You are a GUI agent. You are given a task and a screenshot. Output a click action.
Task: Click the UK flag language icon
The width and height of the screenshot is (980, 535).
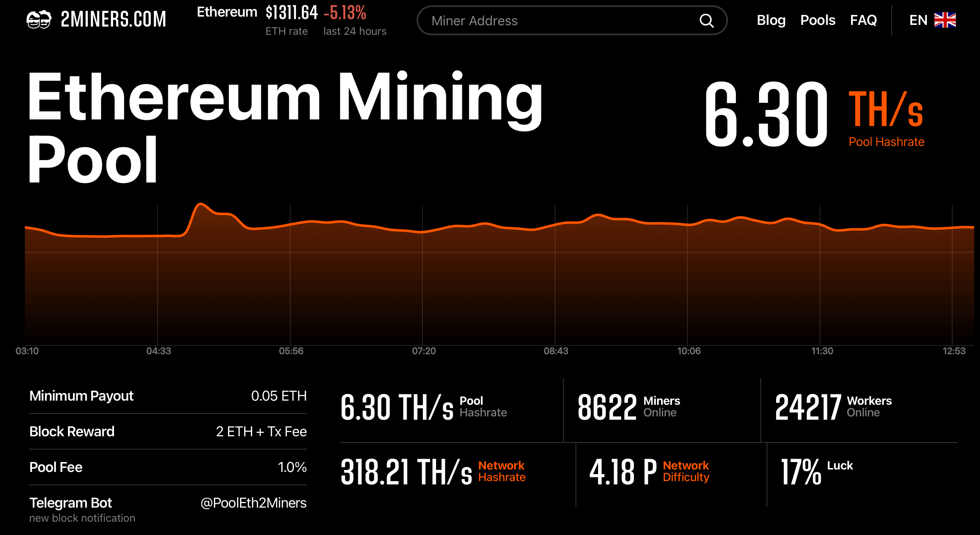point(945,20)
